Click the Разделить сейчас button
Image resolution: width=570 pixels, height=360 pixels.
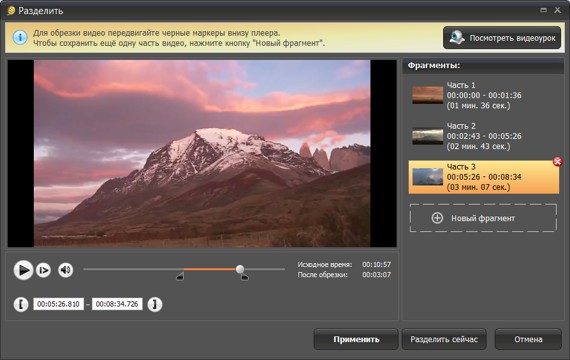click(x=444, y=339)
